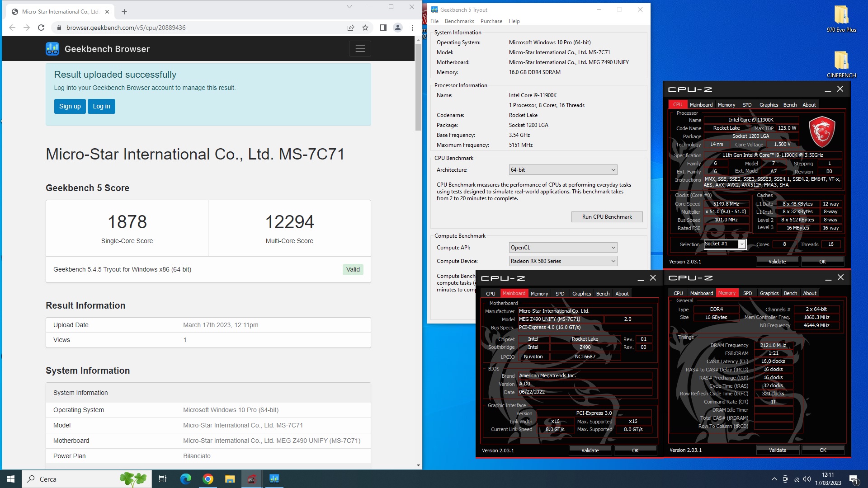This screenshot has width=868, height=488.
Task: Open the CINEBENCH desktop folder
Action: [x=841, y=65]
